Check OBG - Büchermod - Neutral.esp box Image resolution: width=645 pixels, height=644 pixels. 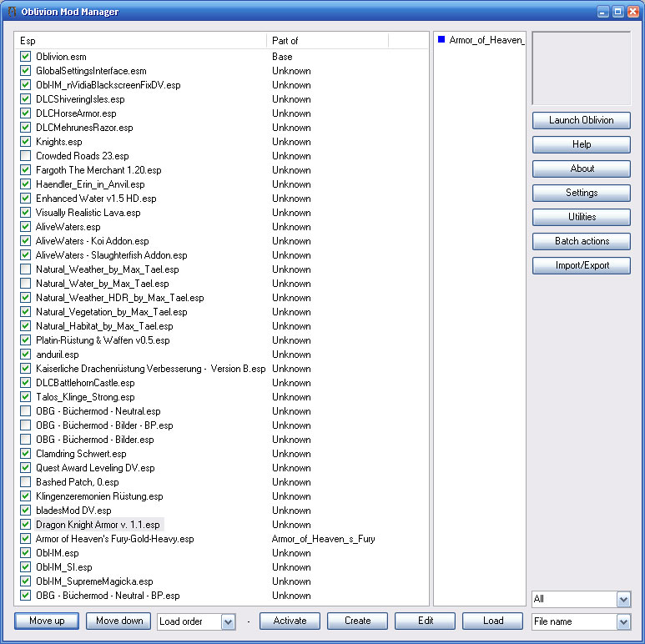coord(26,411)
